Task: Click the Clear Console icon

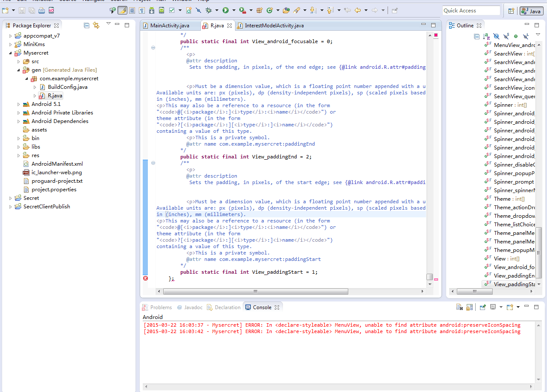Action: [459, 307]
